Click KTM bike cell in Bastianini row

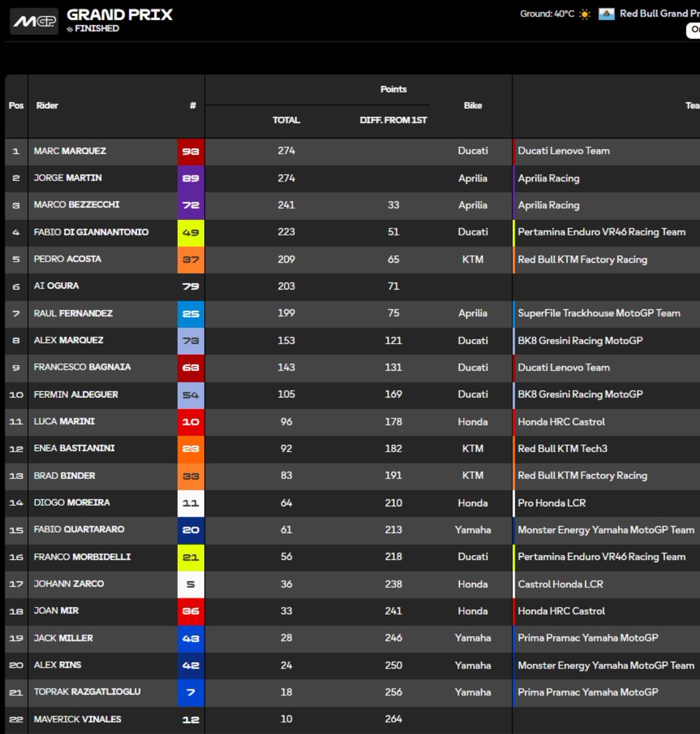tap(473, 448)
